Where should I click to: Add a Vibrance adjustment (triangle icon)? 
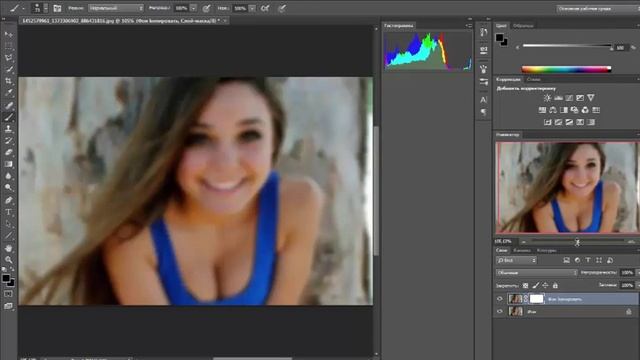(x=591, y=98)
